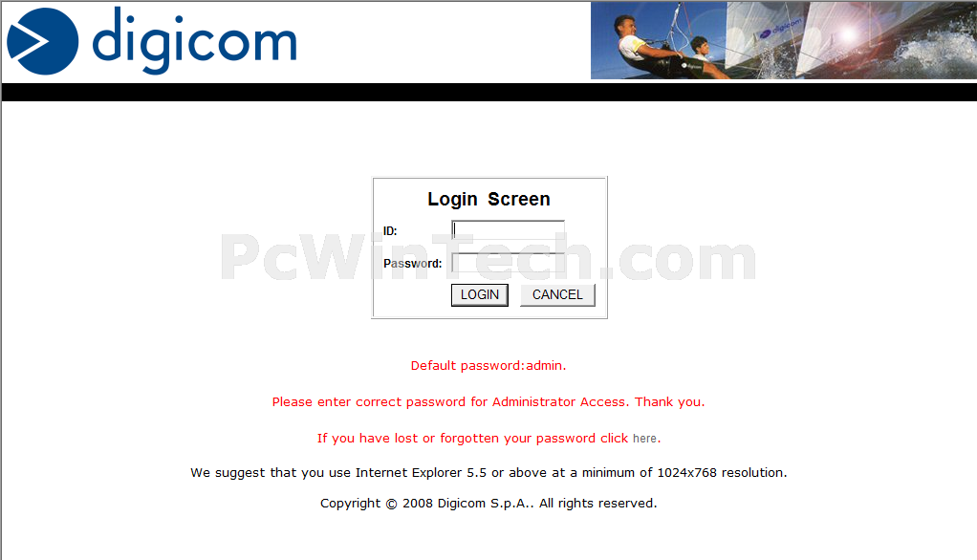The image size is (977, 560).
Task: Click the CANCEL button
Action: click(557, 294)
